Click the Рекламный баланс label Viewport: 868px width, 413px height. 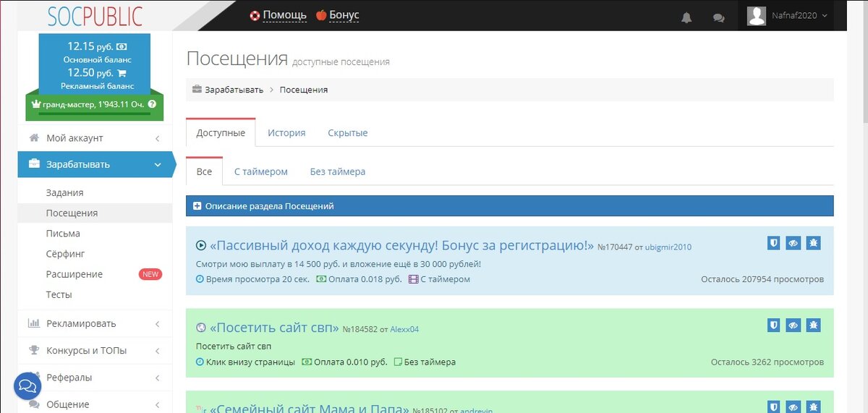[97, 85]
